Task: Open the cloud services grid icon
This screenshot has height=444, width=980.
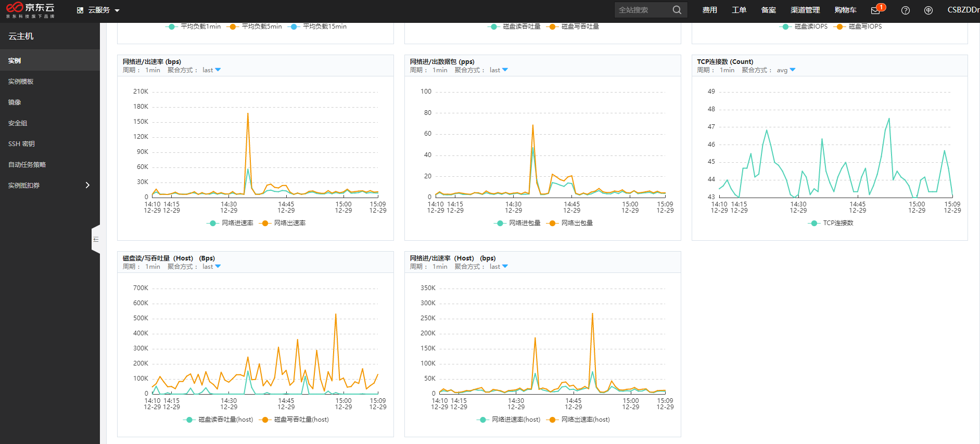Action: click(x=80, y=10)
